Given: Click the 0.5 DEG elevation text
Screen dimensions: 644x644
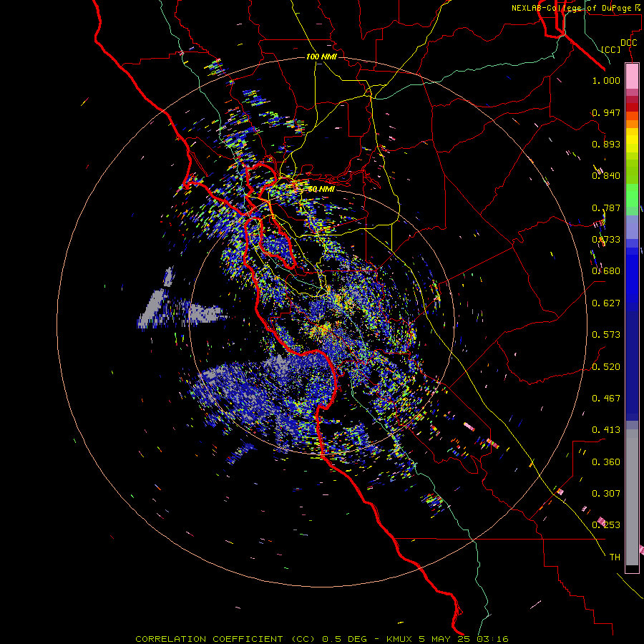Looking at the screenshot, I should 343,639.
